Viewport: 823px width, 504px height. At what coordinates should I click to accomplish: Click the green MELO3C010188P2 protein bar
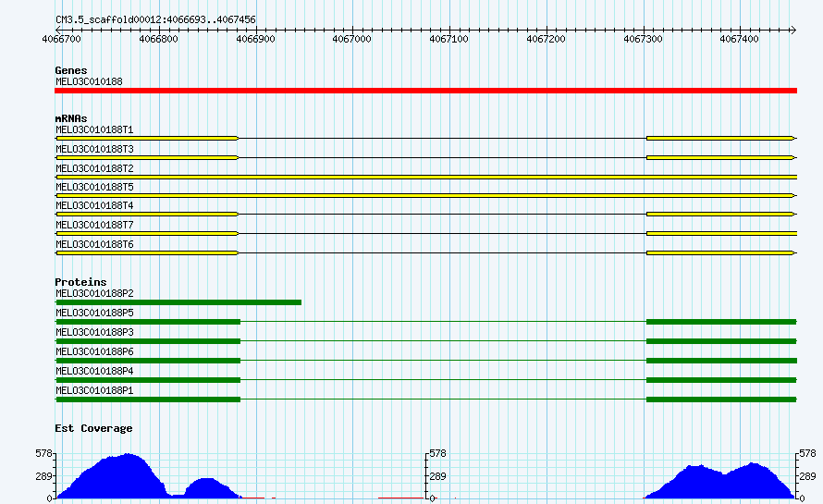(x=178, y=302)
